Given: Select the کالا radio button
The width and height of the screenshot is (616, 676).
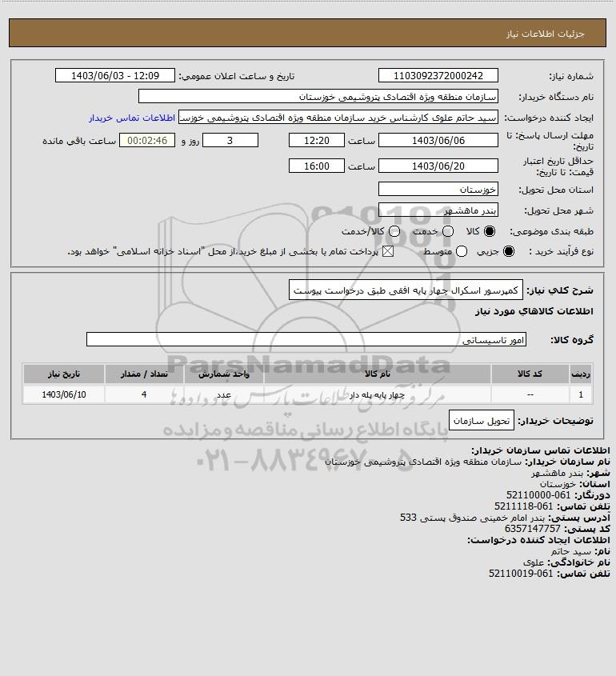Looking at the screenshot, I should click(490, 231).
